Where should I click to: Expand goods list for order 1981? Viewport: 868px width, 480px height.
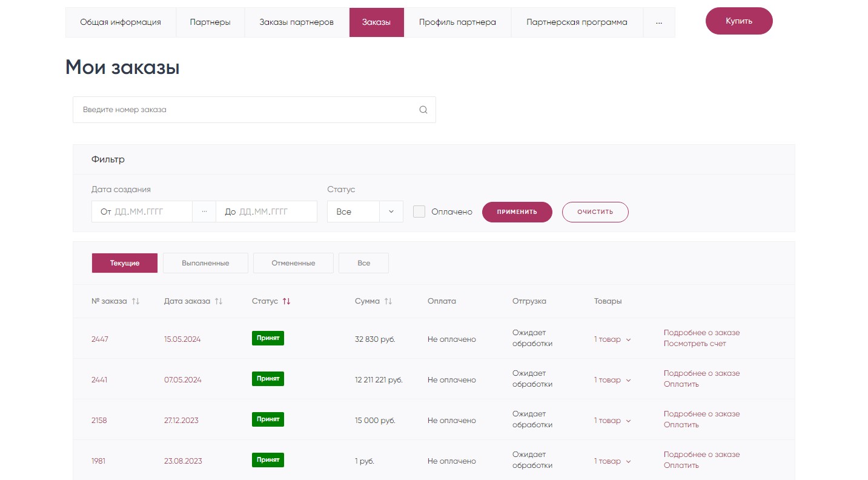(612, 461)
